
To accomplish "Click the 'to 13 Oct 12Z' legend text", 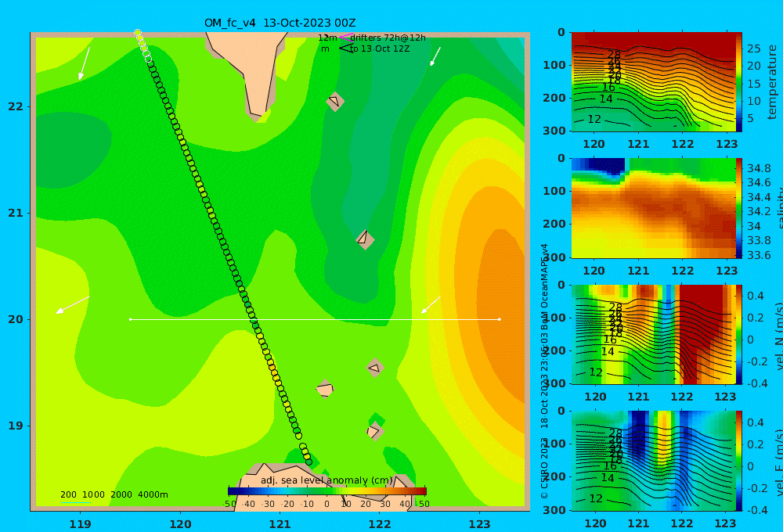I will pos(380,49).
